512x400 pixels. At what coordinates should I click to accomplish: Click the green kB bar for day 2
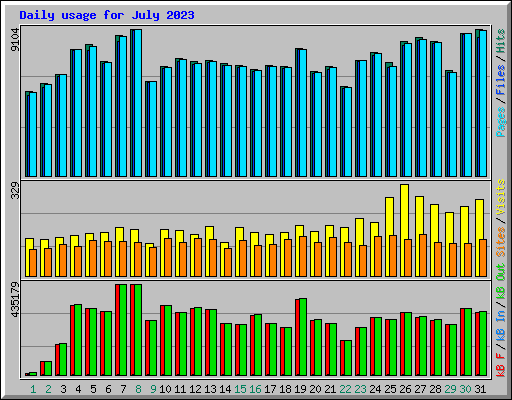click(x=48, y=368)
